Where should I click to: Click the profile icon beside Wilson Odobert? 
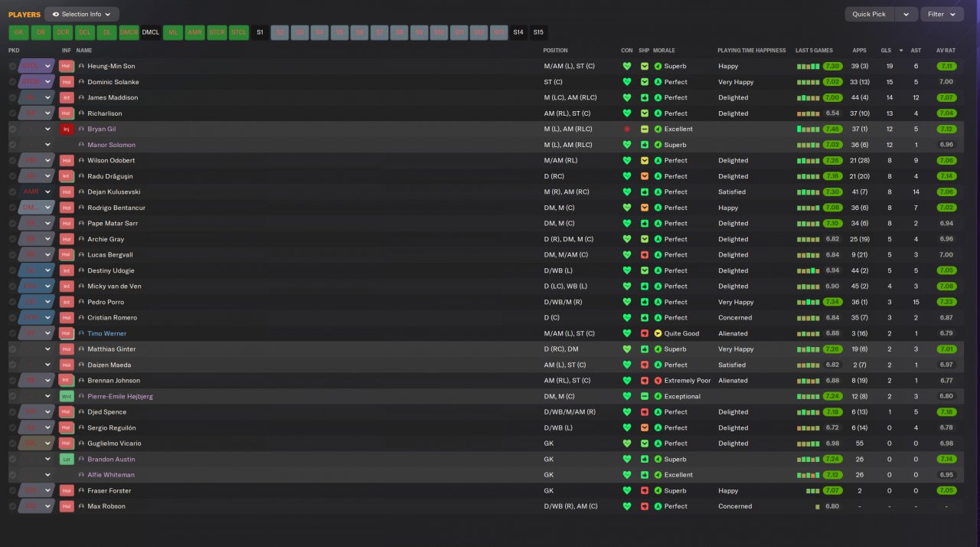82,160
